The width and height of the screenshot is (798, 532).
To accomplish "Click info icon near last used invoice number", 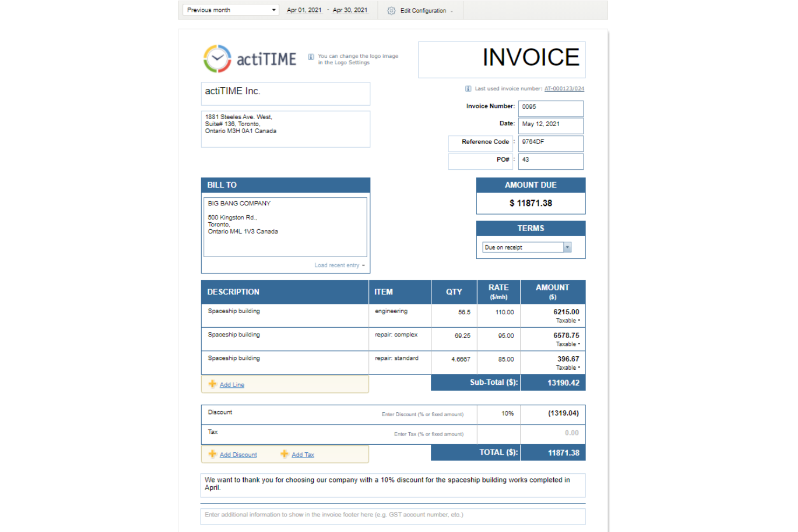I will pos(468,89).
